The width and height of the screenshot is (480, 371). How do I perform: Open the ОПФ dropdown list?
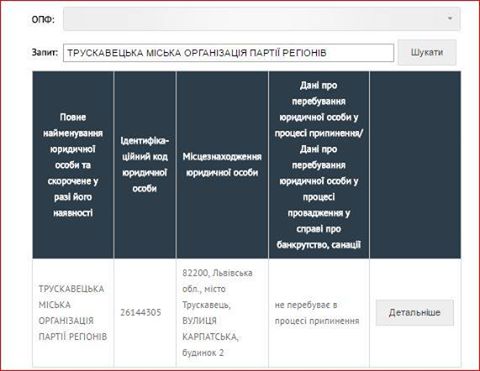pyautogui.click(x=262, y=19)
